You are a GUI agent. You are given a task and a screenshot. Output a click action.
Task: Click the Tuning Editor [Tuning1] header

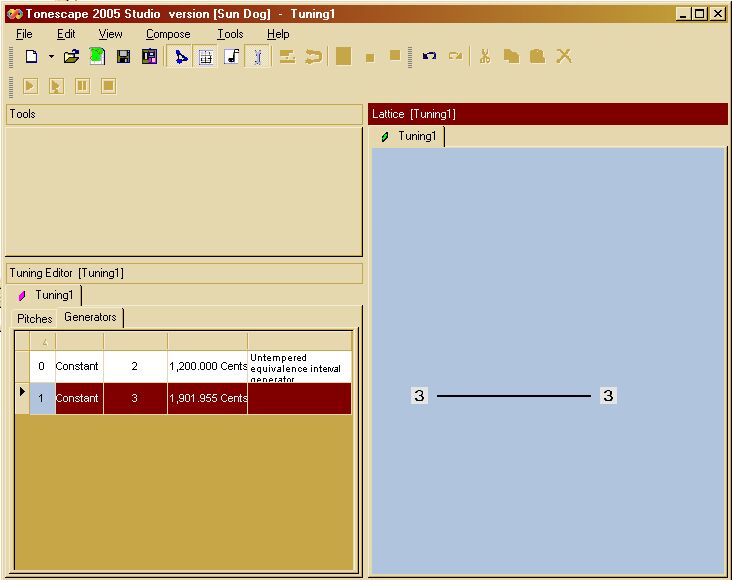pyautogui.click(x=184, y=273)
